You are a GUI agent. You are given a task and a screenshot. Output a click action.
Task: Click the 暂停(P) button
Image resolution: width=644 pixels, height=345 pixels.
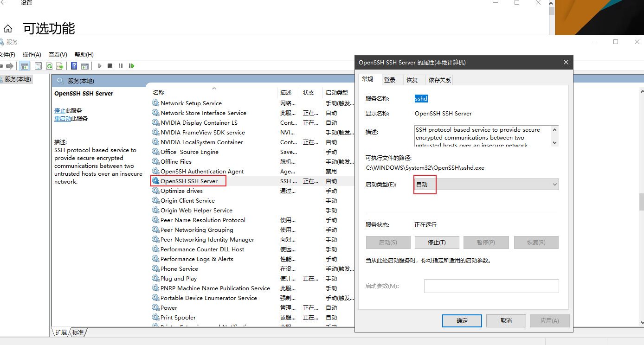[x=486, y=242]
